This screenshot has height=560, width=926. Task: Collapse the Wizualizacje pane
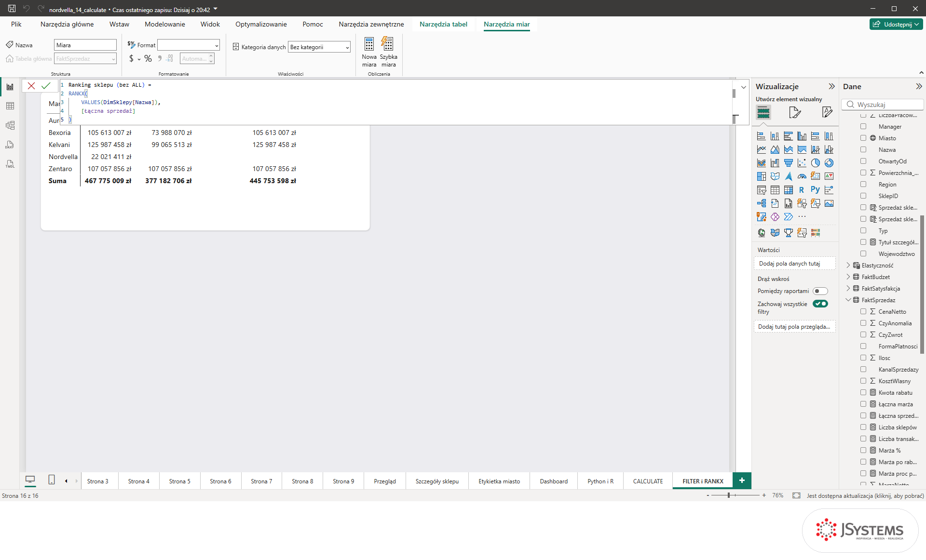[x=831, y=86]
